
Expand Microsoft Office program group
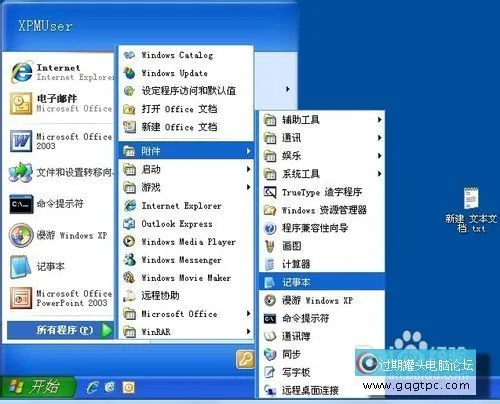[186, 314]
